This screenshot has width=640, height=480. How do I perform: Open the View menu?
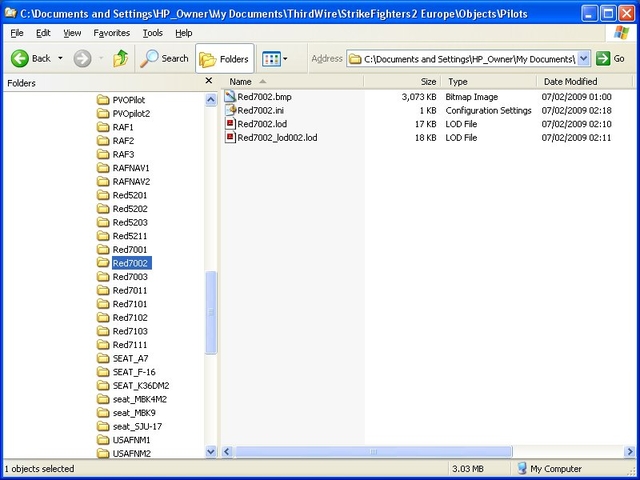[x=72, y=33]
